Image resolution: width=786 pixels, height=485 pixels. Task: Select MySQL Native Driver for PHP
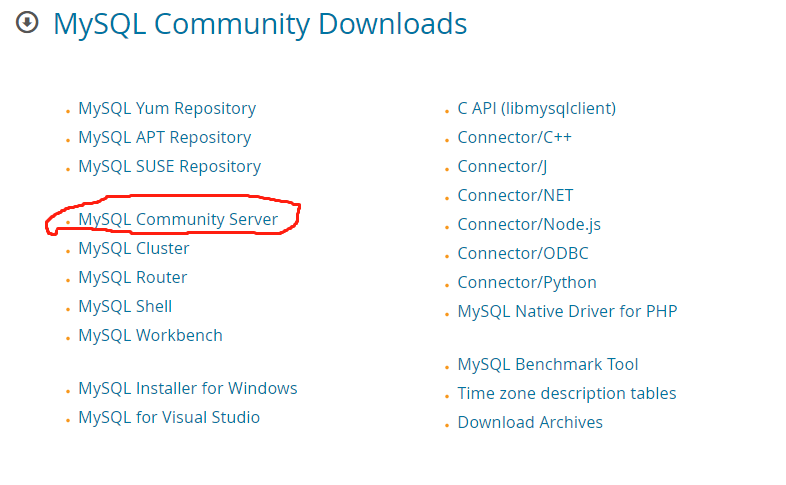click(567, 312)
